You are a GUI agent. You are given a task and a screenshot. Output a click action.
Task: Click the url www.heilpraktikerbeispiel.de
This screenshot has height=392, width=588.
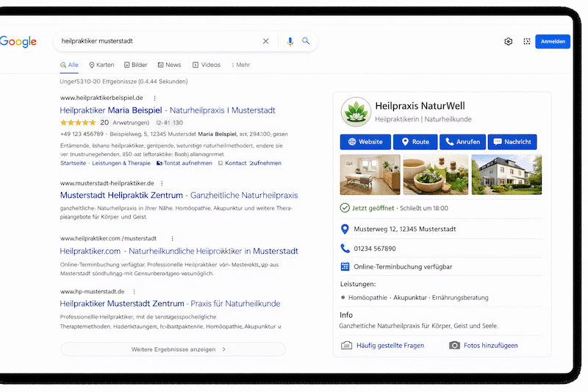coord(101,98)
